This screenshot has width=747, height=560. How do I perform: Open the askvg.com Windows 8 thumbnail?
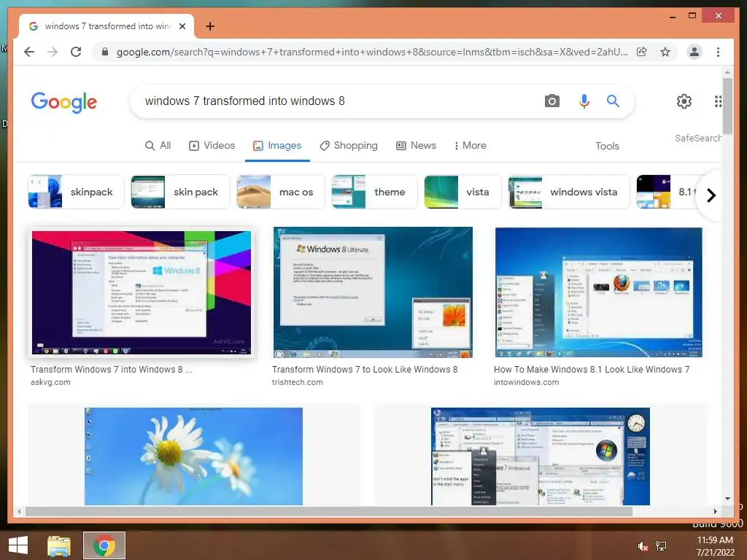142,293
